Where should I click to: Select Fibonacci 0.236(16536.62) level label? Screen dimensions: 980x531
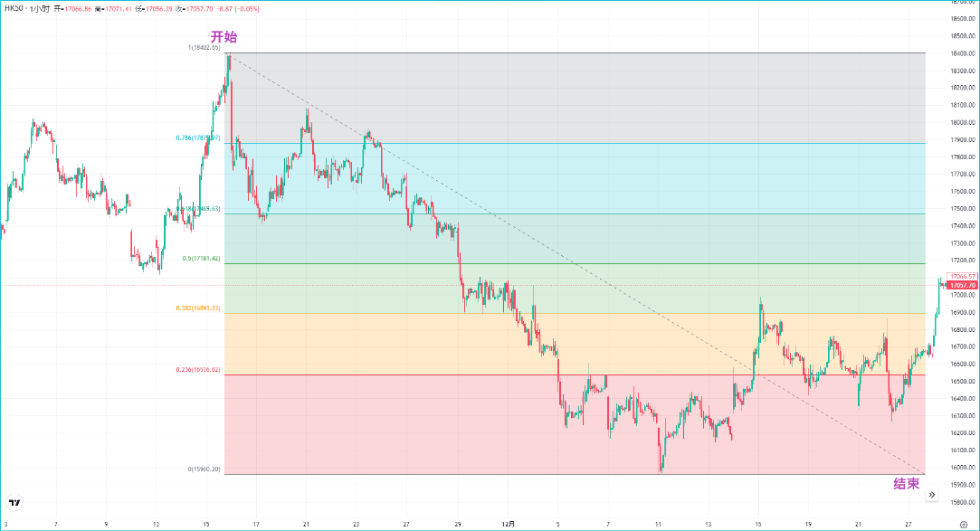click(x=198, y=370)
